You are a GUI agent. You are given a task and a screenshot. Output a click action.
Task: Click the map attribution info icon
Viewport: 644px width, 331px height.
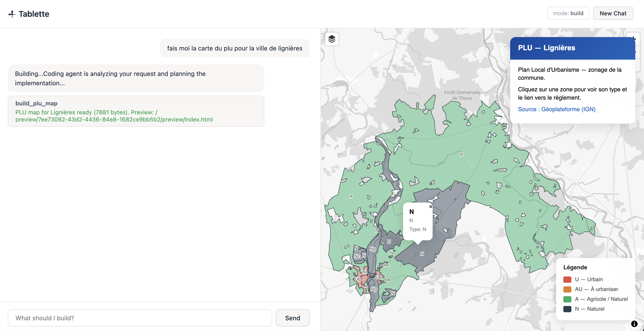click(634, 324)
